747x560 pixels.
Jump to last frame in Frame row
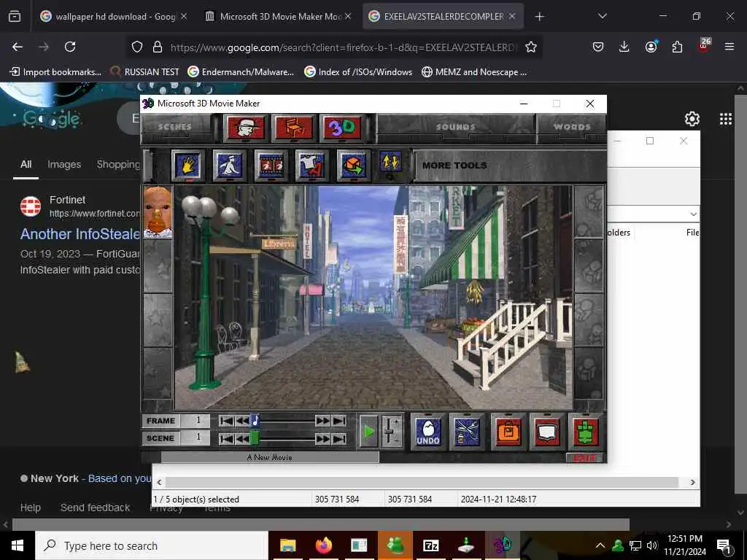tap(339, 421)
